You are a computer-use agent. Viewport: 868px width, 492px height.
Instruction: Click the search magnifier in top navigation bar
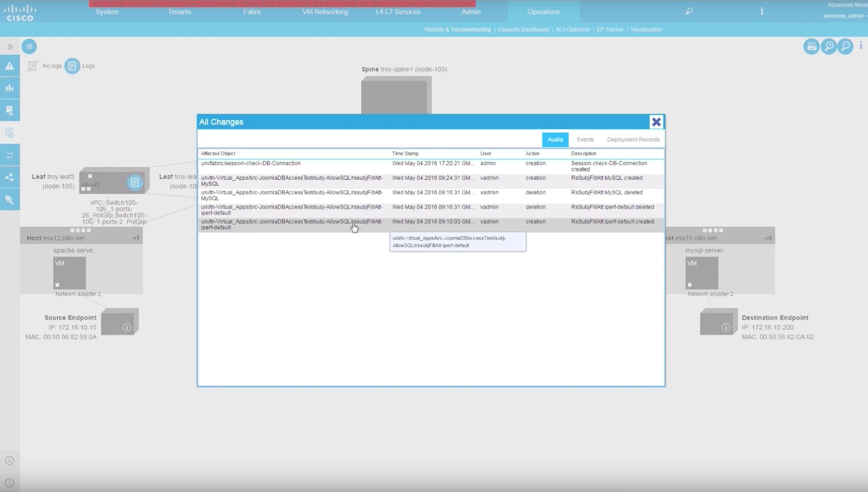689,11
